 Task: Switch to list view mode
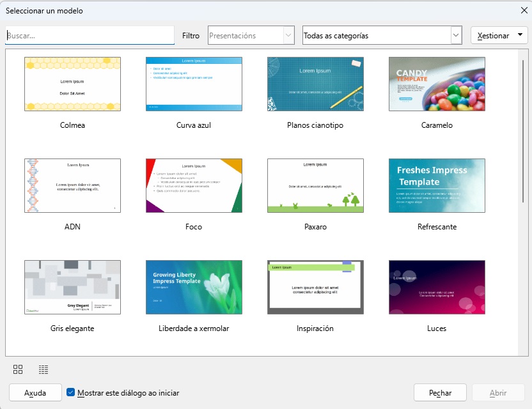[x=43, y=369]
